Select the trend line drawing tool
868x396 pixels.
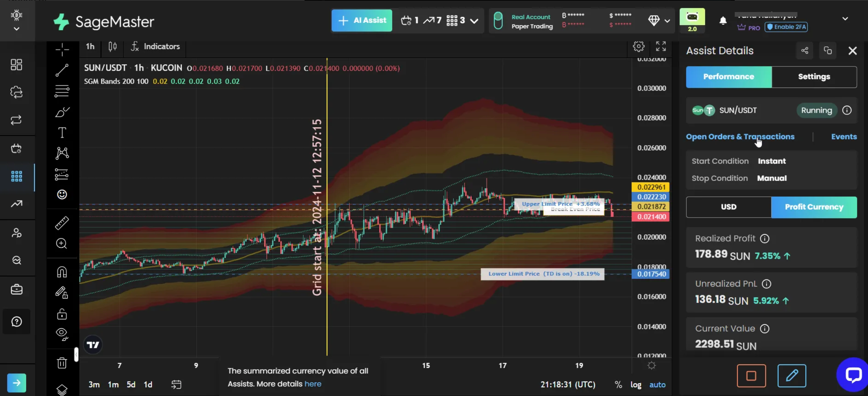coord(62,70)
